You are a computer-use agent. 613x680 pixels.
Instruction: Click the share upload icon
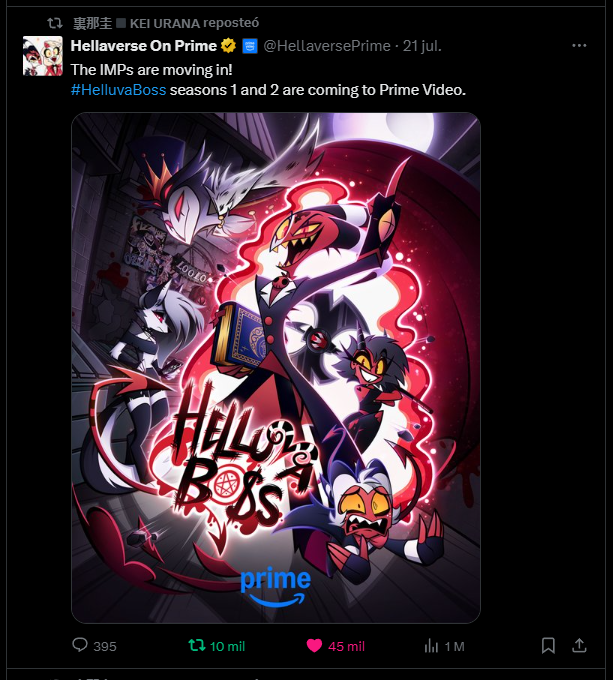pyautogui.click(x=579, y=645)
